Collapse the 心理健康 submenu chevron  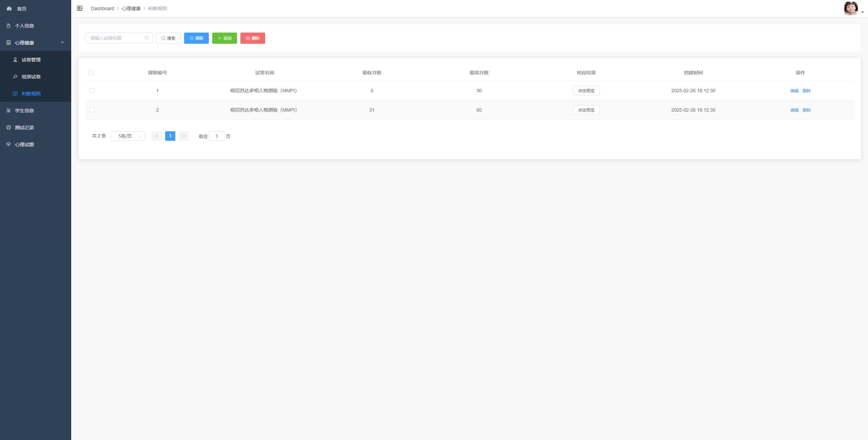click(x=62, y=42)
